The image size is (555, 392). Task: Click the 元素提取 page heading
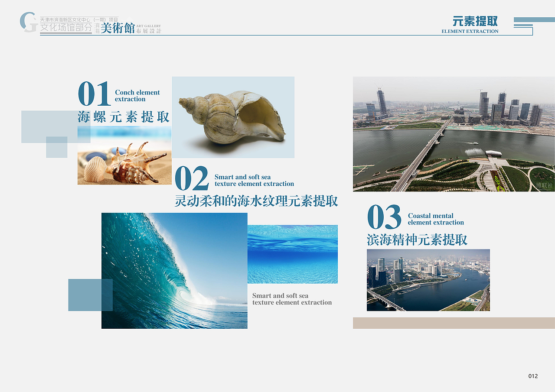(475, 21)
